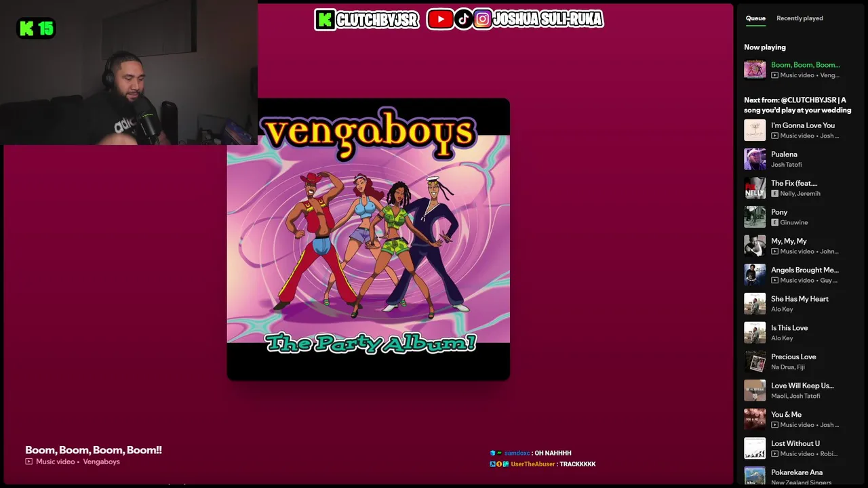Select the Angels Brought Me title

click(805, 270)
